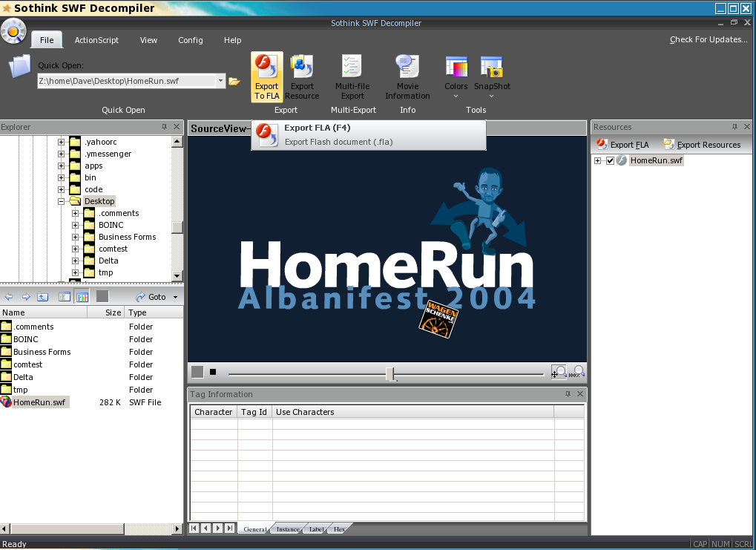Open the ActionScript ribbon tab
The width and height of the screenshot is (756, 550).
pyautogui.click(x=96, y=40)
